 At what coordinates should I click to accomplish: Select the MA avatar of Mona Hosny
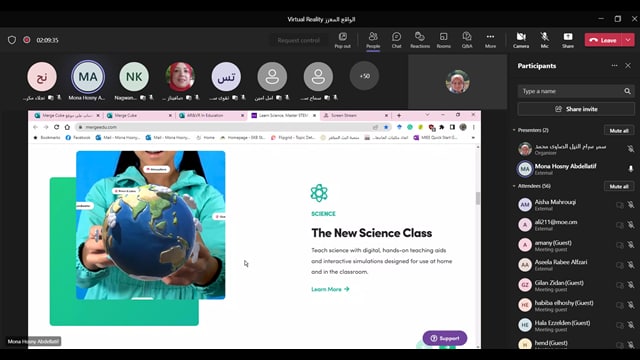coord(88,76)
